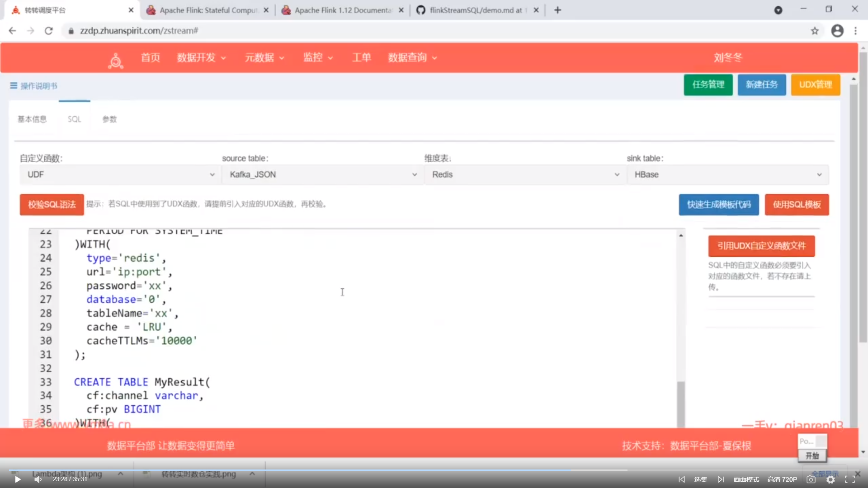Expand the UDF custom function dropdown

coord(119,174)
